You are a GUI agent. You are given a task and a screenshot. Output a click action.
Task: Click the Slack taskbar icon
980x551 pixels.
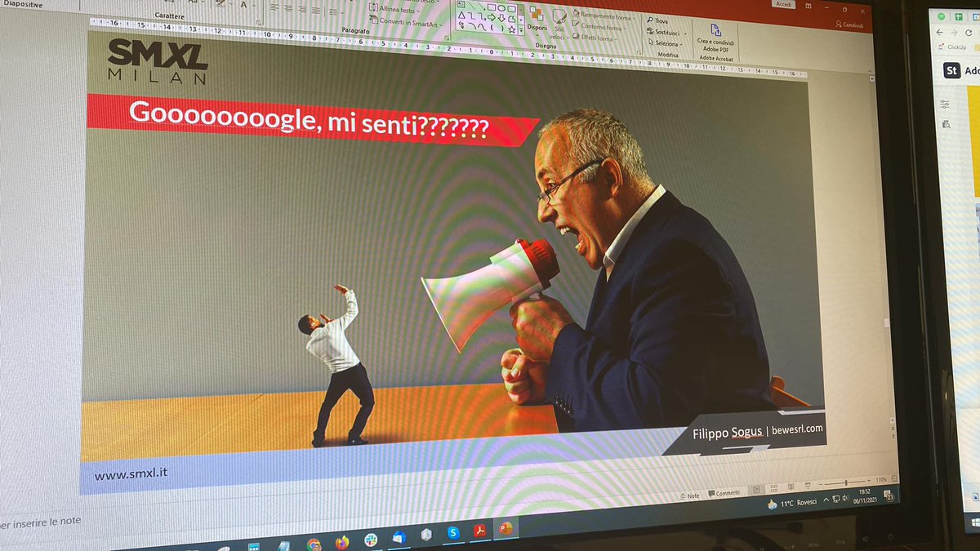[x=371, y=539]
